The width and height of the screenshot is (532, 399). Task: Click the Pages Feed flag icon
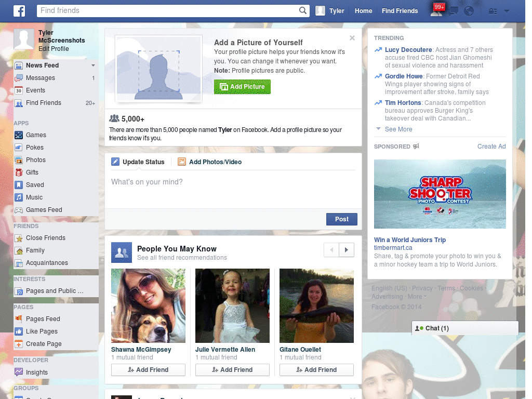[19, 319]
